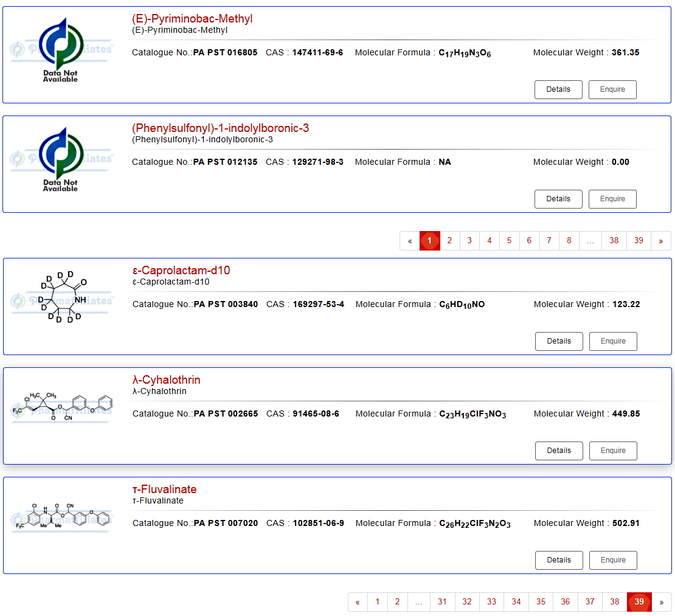The height and width of the screenshot is (616, 675).
Task: Click the λ-Cyhalothrin structure image
Action: [62, 407]
